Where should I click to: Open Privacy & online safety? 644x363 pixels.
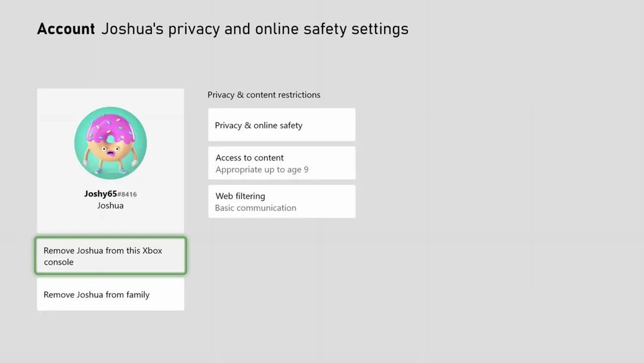pos(281,125)
